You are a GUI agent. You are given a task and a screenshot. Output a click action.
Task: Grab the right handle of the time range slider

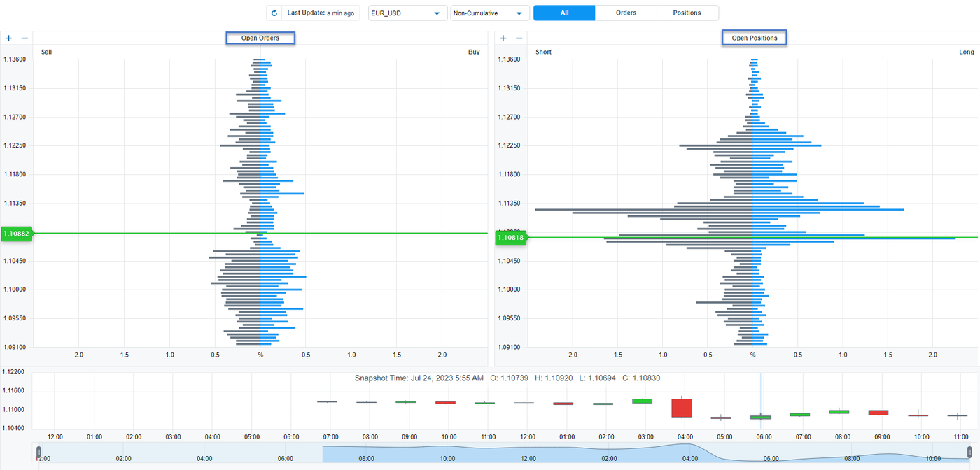(x=970, y=452)
